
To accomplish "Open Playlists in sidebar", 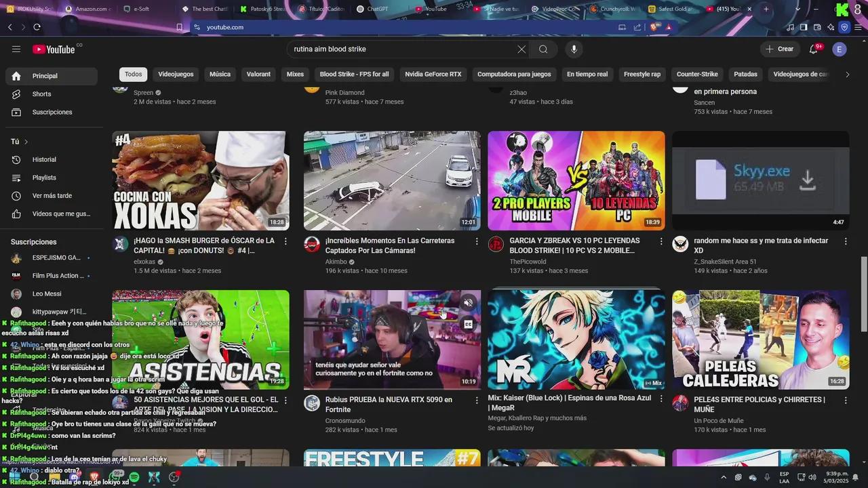I will pyautogui.click(x=52, y=178).
